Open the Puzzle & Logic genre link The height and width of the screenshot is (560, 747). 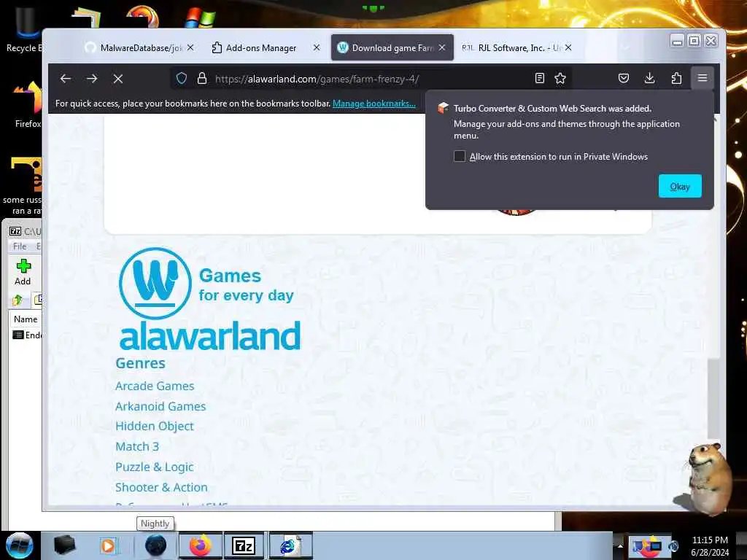(155, 467)
